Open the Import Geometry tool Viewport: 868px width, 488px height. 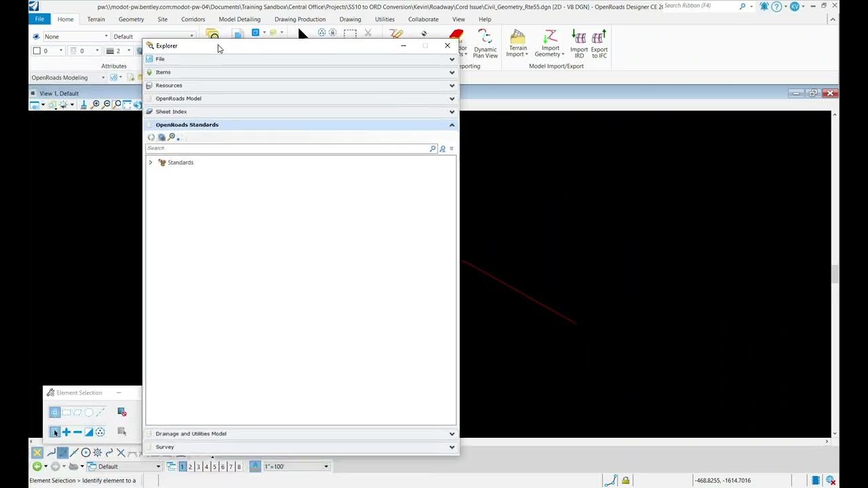(x=550, y=43)
